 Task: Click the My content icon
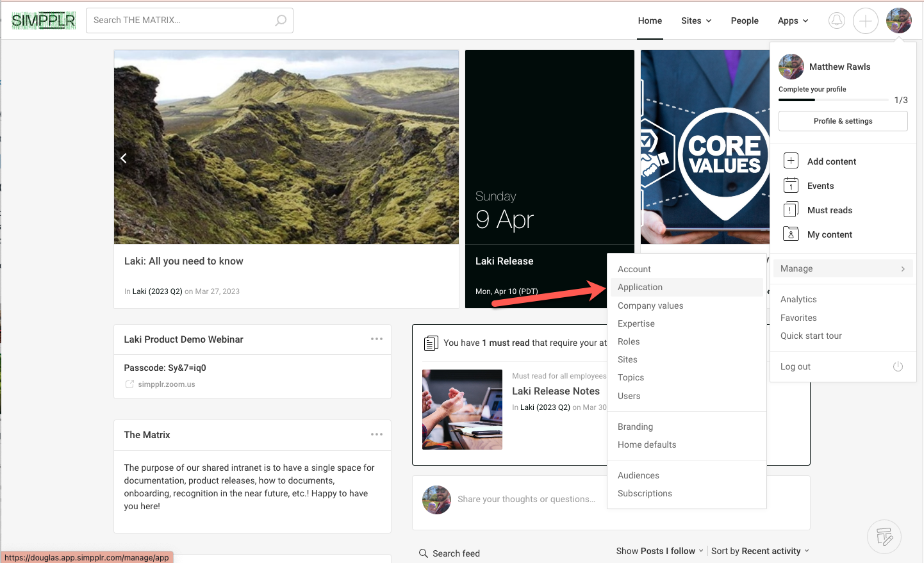tap(791, 234)
